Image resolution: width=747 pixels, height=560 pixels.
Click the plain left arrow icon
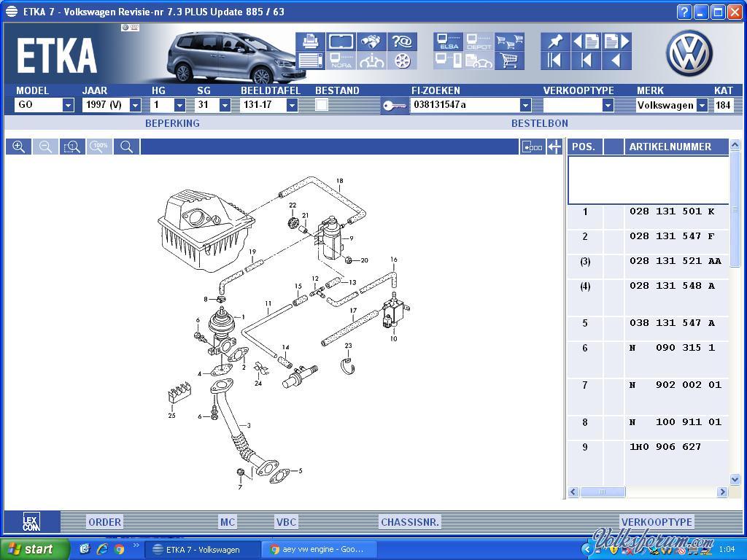617,61
